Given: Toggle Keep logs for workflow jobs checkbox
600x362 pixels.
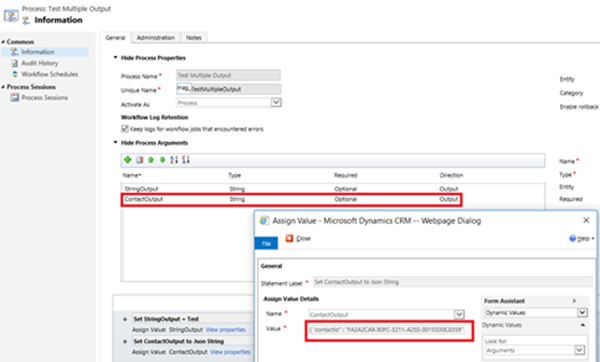Looking at the screenshot, I should pyautogui.click(x=125, y=129).
